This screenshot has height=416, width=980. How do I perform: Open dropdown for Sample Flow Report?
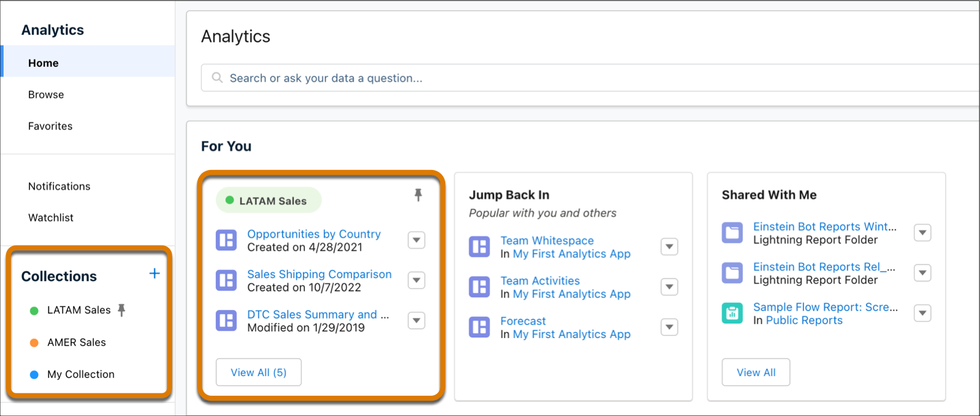[x=922, y=313]
